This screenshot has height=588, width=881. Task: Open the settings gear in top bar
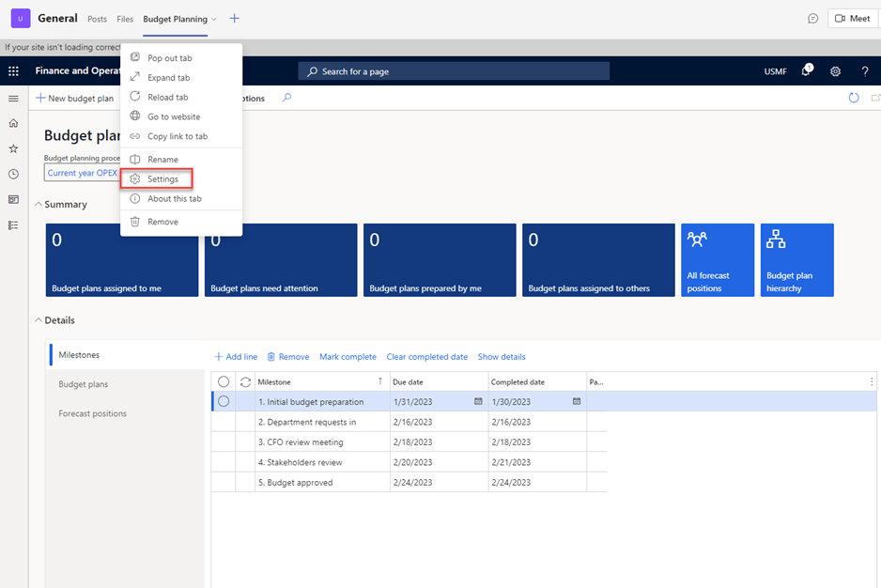835,71
